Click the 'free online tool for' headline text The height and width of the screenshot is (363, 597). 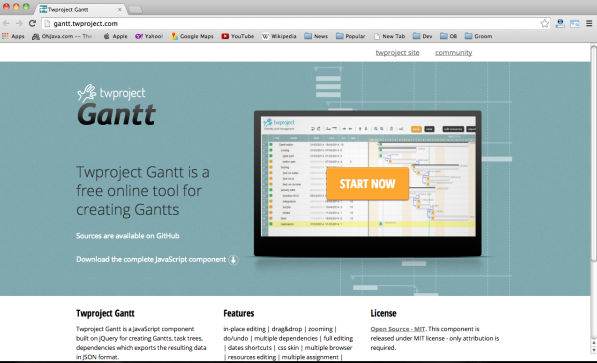pos(139,191)
